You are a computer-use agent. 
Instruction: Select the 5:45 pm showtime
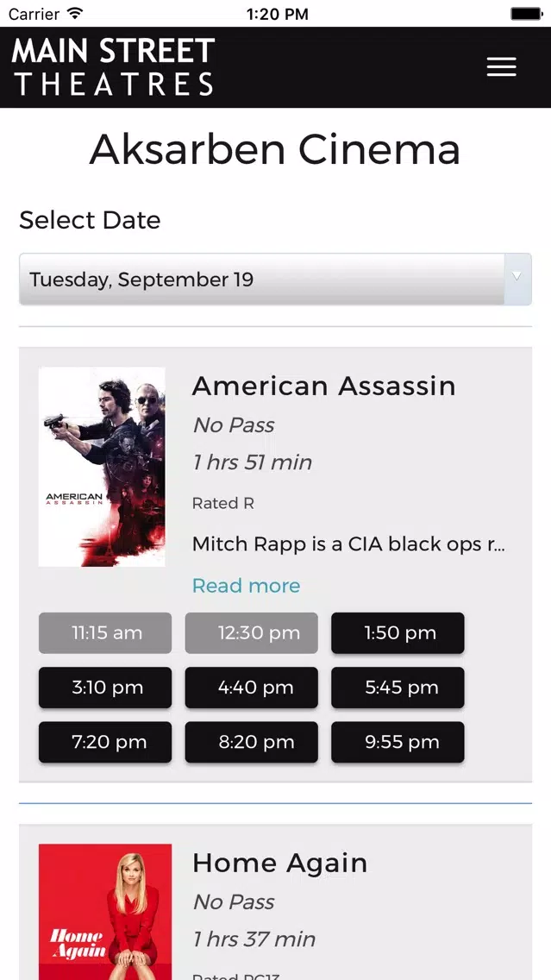(x=398, y=688)
